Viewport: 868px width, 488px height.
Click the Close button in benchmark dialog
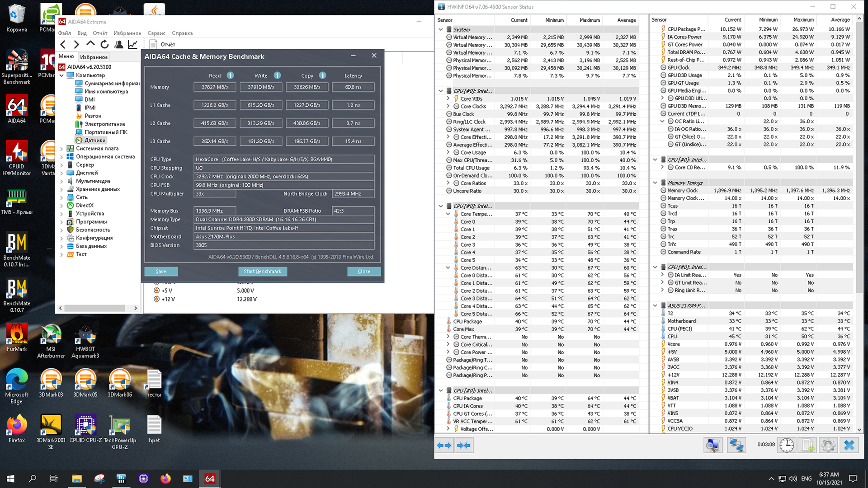(364, 272)
